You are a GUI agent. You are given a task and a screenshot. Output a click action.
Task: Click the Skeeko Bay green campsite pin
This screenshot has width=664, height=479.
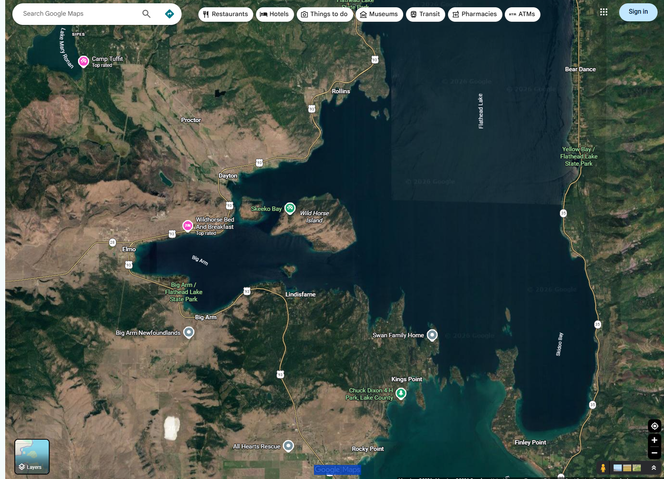click(290, 208)
